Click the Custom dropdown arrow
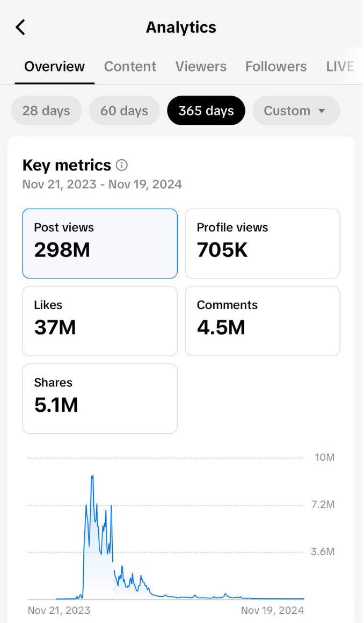Screen dimensions: 364x623 [x=322, y=111]
